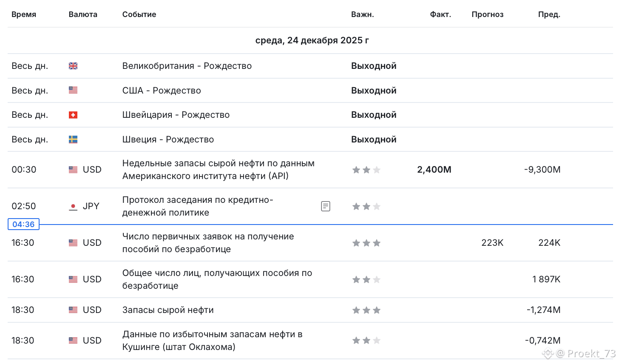Image resolution: width=619 pixels, height=364 pixels.
Task: Click US flag in continuing claims row
Action: tap(73, 279)
